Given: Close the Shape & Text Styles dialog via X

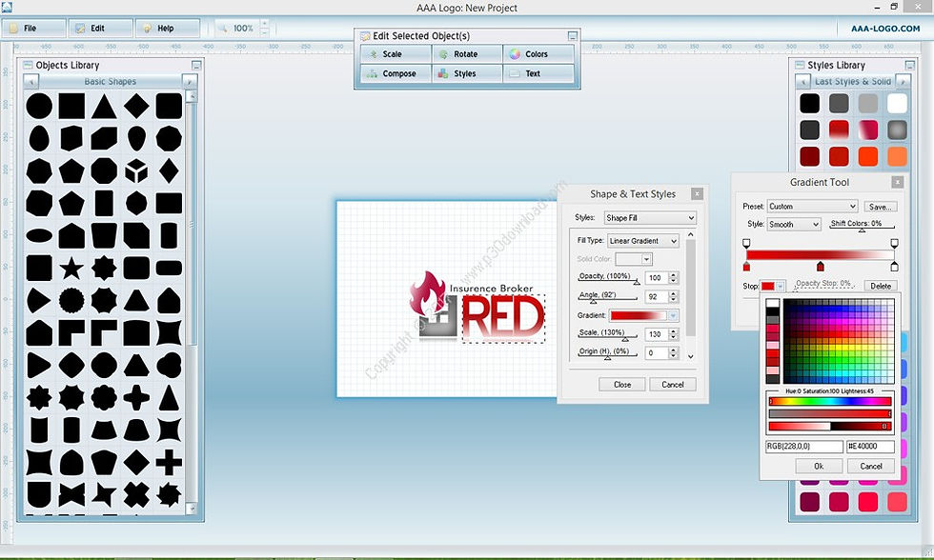Looking at the screenshot, I should click(697, 194).
